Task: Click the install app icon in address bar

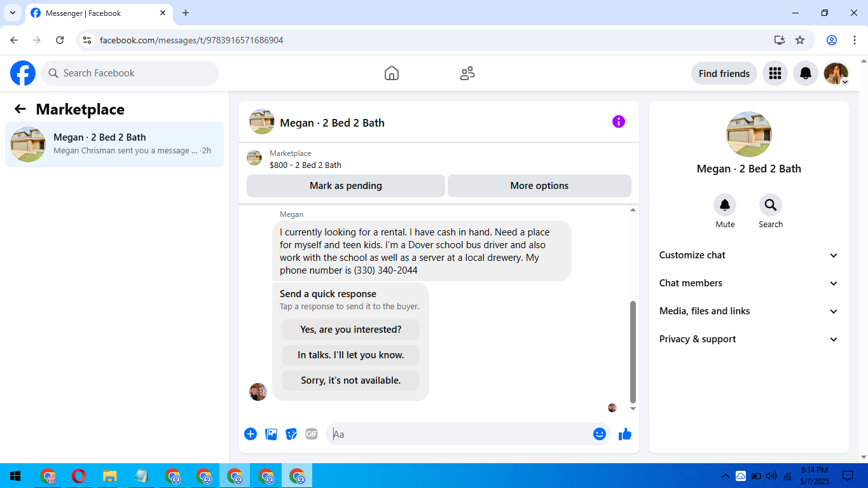Action: tap(780, 40)
